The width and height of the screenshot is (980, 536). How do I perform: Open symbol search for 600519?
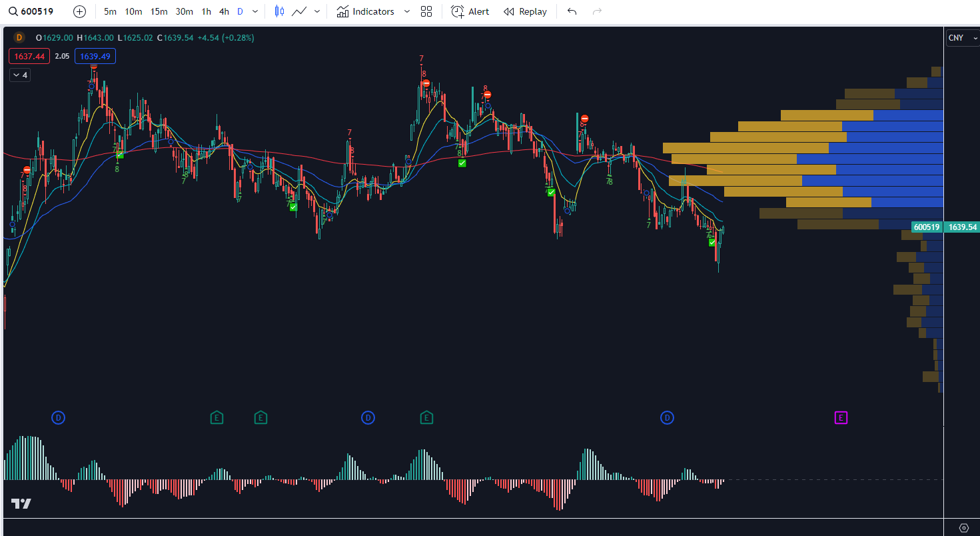(31, 11)
